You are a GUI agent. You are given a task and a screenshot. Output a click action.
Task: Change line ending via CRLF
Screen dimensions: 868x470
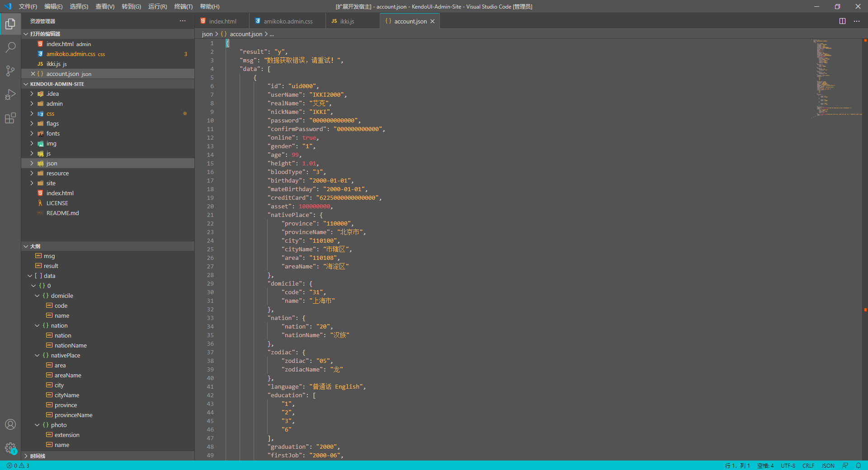(x=808, y=465)
